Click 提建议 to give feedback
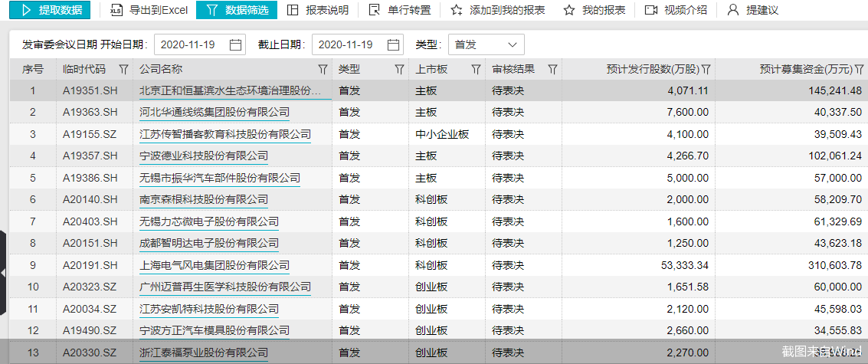This screenshot has width=868, height=364. pos(753,10)
